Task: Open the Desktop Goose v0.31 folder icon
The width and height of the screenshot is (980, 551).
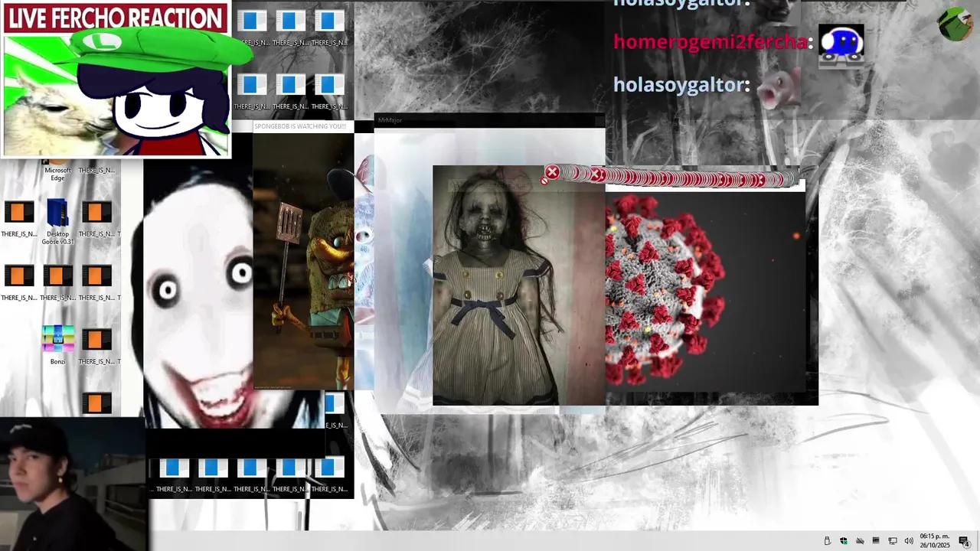Action: pos(57,222)
